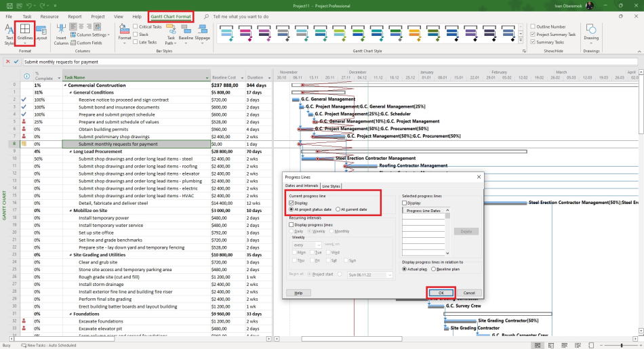Switch to the Task ribbon tab
Image resolution: width=644 pixels, height=349 pixels.
(27, 16)
